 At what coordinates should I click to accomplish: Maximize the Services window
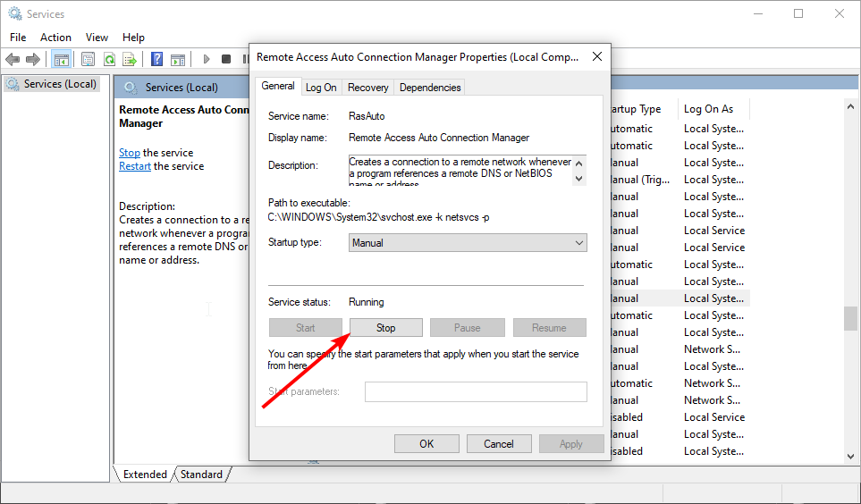(798, 13)
